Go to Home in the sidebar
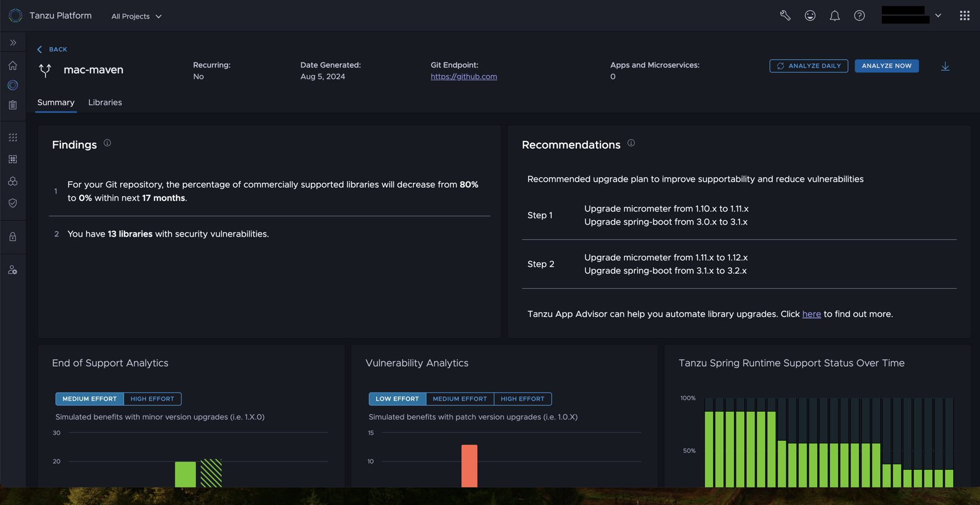This screenshot has height=505, width=980. [13, 65]
